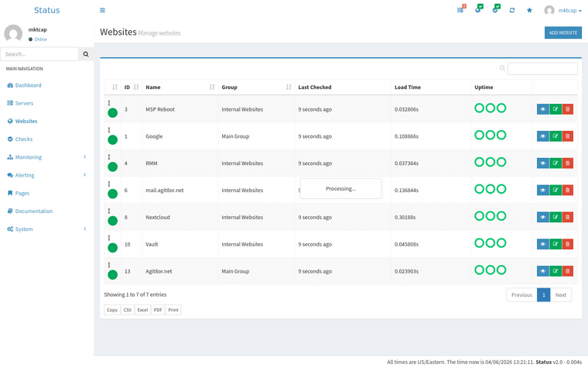Click the load time 0.108866s
The width and height of the screenshot is (588, 368).
pyautogui.click(x=406, y=136)
